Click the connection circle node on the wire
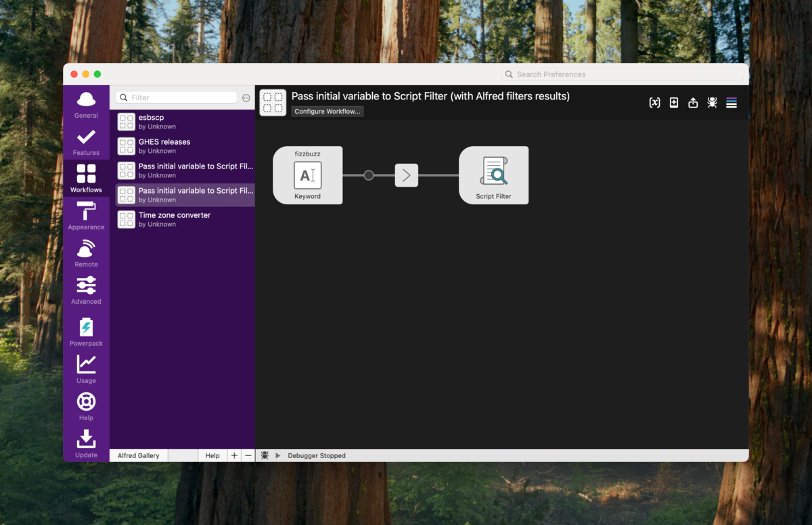Image resolution: width=812 pixels, height=525 pixels. [x=369, y=175]
